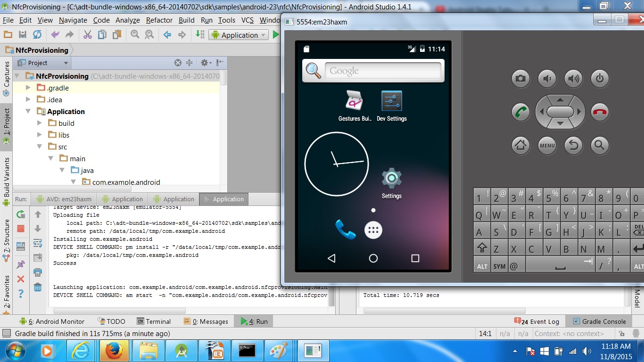Rerun the Application in the Run panel
644x362 pixels.
click(21, 214)
